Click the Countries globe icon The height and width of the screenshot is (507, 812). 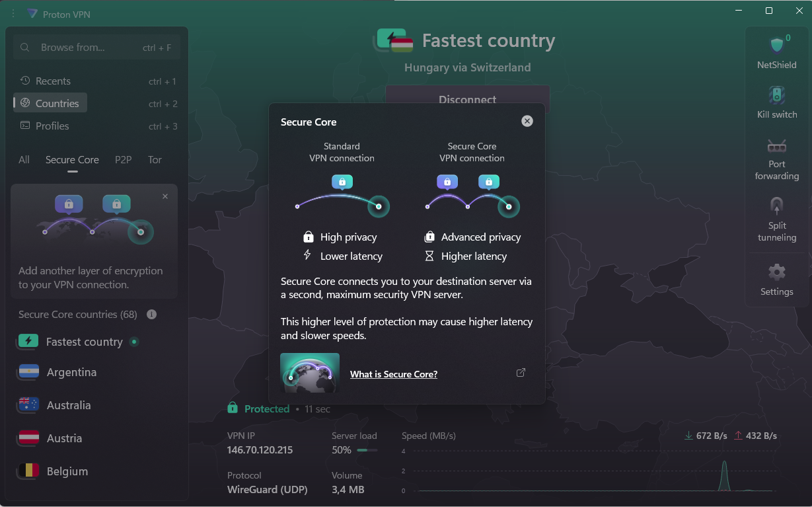[25, 103]
